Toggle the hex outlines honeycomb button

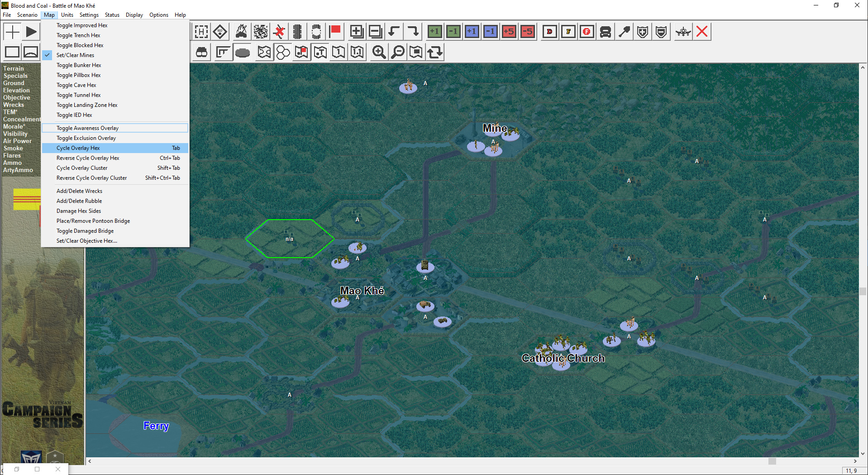[x=283, y=52]
